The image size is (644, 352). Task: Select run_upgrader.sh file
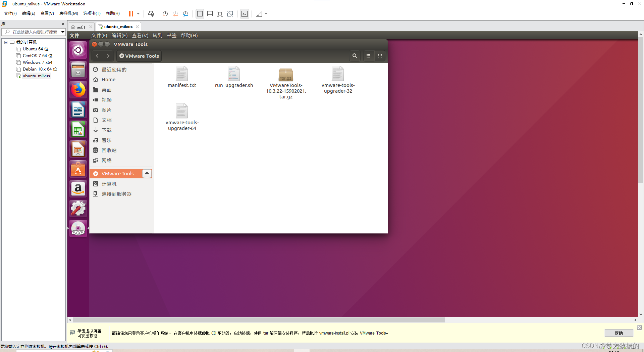pos(234,77)
